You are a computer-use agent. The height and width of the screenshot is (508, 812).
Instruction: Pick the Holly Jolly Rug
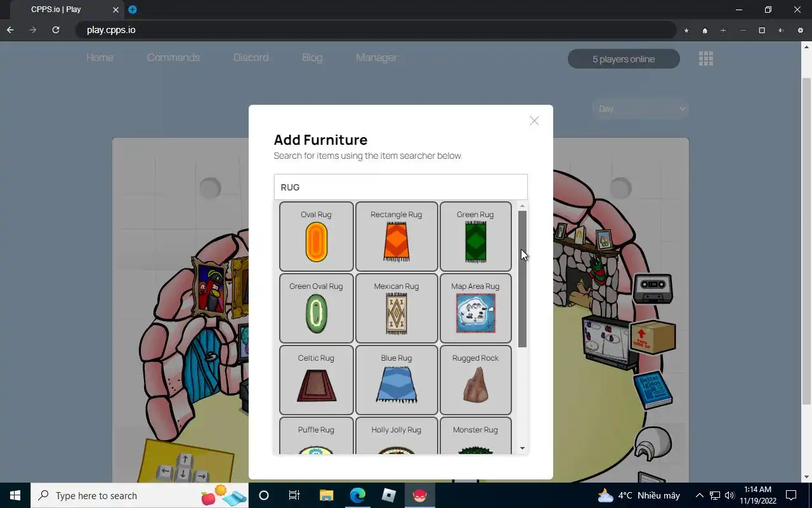396,436
